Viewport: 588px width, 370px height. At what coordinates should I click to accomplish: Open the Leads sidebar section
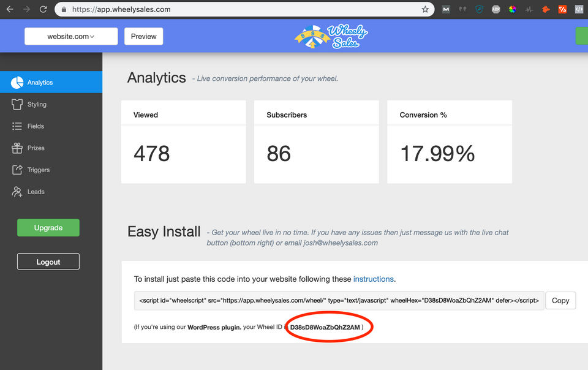click(51, 192)
